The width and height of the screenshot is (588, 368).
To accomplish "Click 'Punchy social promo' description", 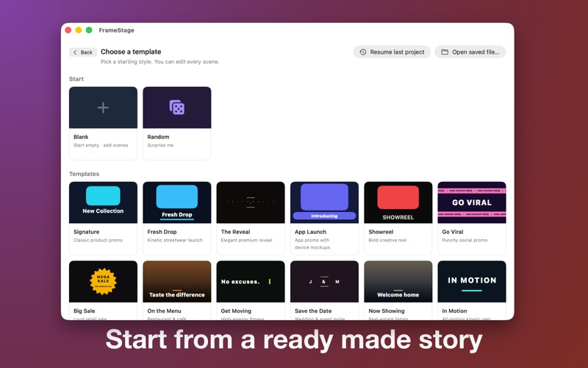I will 465,241.
